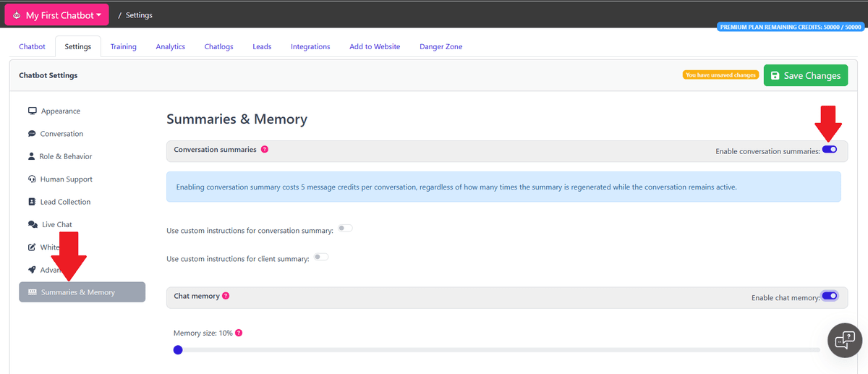
Task: Switch to the Training tab
Action: (x=123, y=46)
